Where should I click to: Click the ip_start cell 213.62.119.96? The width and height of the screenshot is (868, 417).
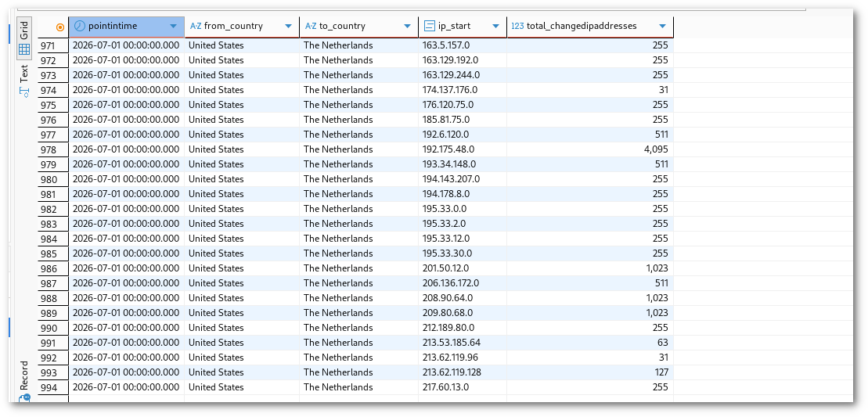(463, 358)
